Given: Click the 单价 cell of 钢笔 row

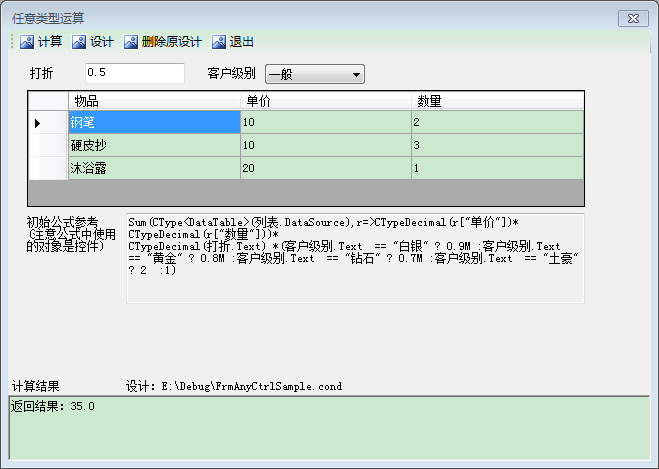Looking at the screenshot, I should 325,122.
